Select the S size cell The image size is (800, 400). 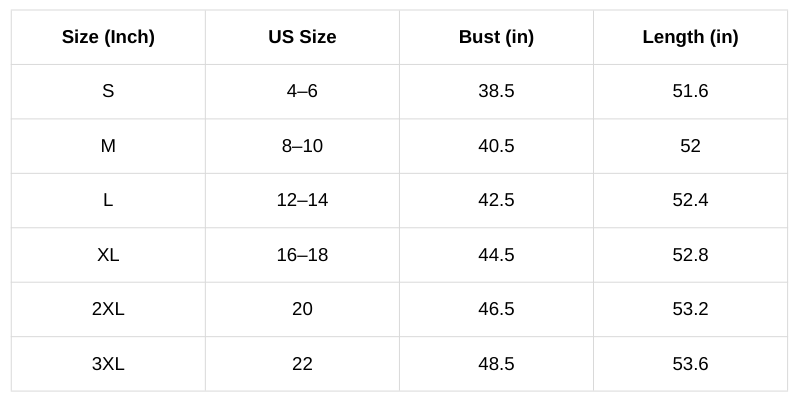[x=108, y=91]
